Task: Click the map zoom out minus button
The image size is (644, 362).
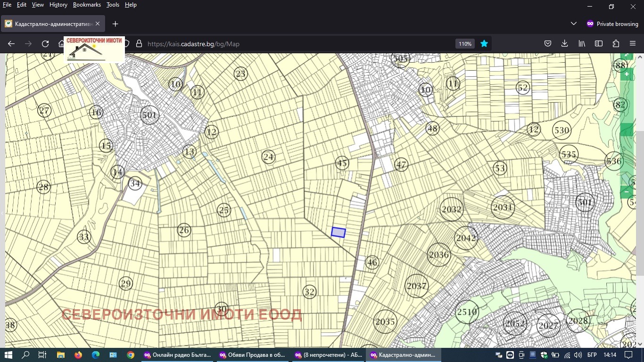Action: click(627, 192)
